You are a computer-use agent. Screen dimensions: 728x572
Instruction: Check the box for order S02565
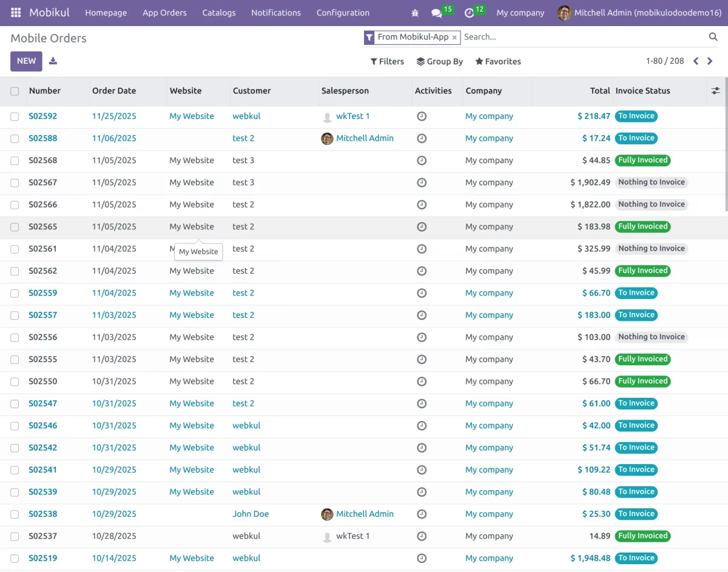click(x=15, y=227)
